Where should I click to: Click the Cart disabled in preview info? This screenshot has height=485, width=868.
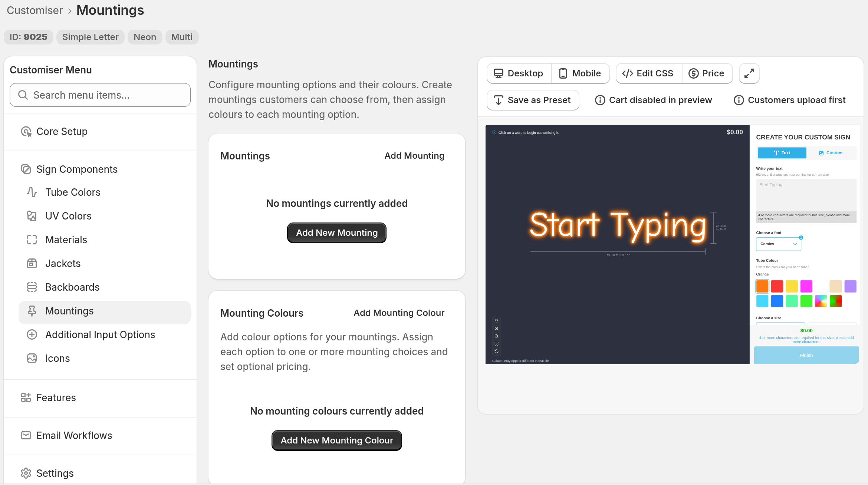[654, 100]
